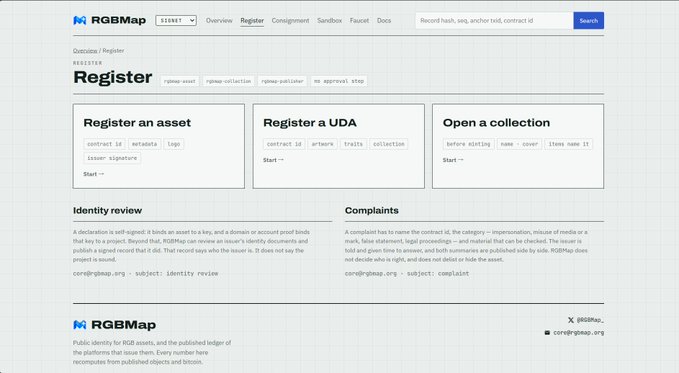Click the artwork tag in UDA card

323,144
